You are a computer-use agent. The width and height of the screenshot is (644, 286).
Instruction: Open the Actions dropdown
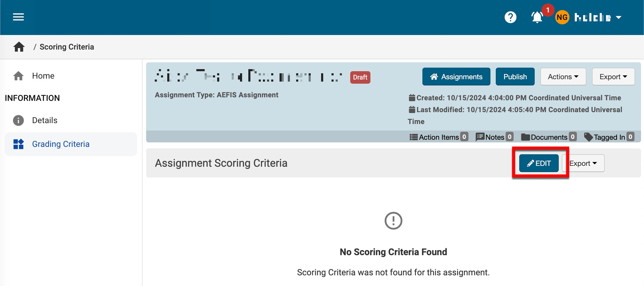563,77
